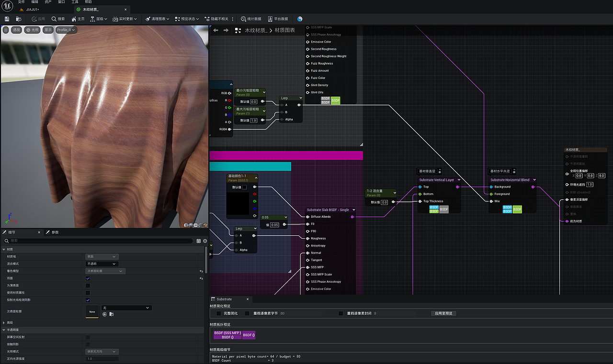Click the 木纹材质_ breadcrumb link
Image resolution: width=613 pixels, height=364 pixels.
(256, 30)
